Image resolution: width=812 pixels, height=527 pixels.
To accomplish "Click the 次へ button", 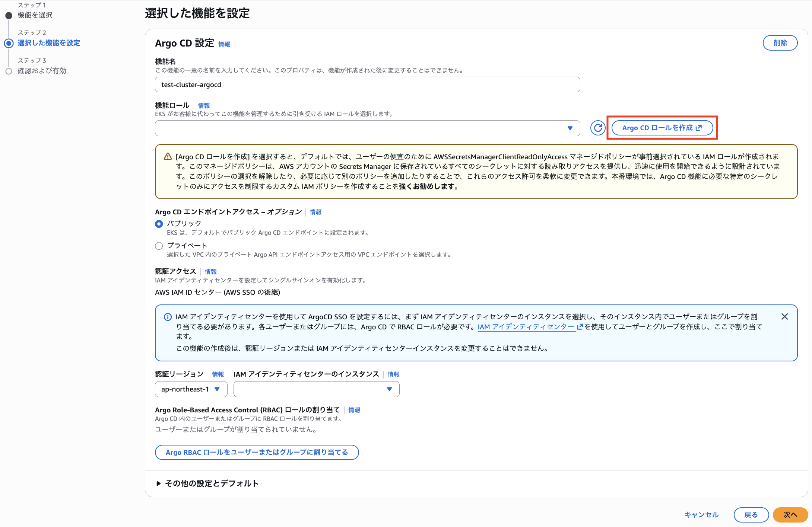I will click(x=790, y=515).
